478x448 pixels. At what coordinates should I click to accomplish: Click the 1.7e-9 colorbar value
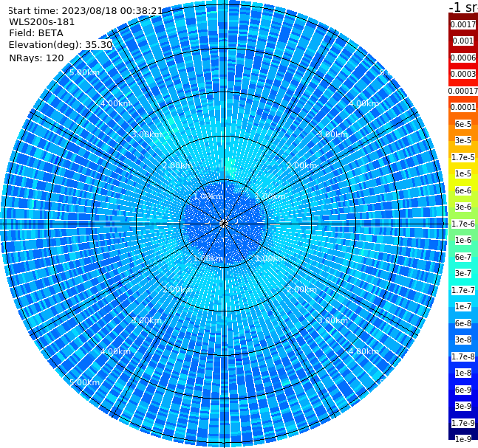pos(463,423)
